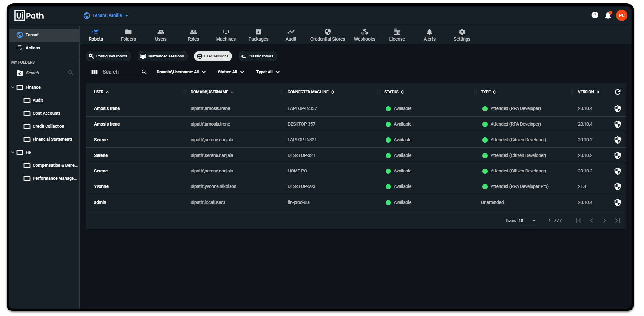Open the Alerts tab
Image resolution: width=644 pixels, height=316 pixels.
pos(429,35)
